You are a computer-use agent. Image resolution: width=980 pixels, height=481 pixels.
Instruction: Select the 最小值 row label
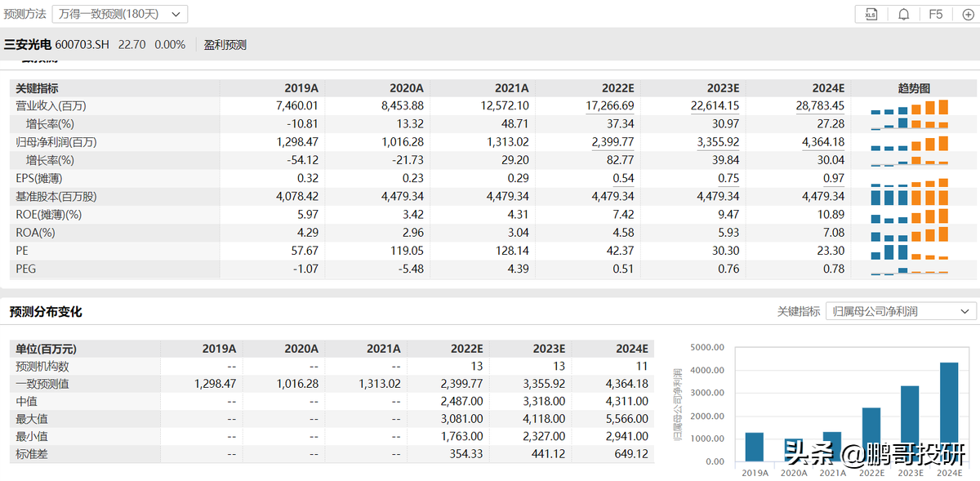click(x=32, y=436)
